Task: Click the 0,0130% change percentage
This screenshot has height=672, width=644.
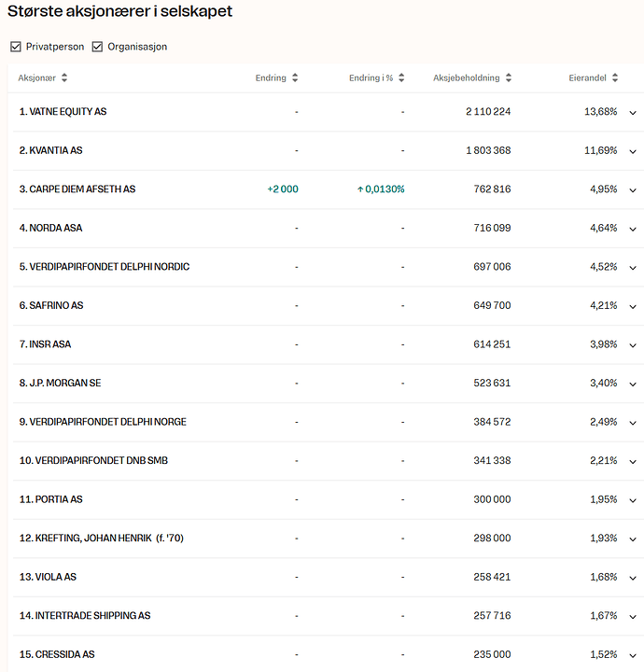Action: tap(381, 189)
